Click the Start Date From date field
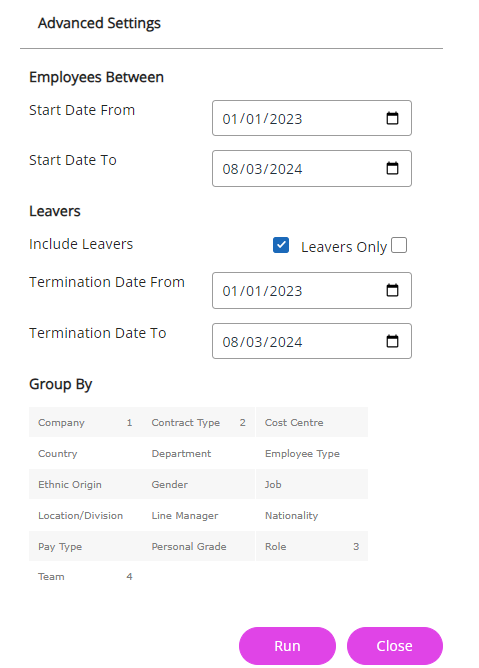Viewport: 479px width, 668px height. point(312,118)
